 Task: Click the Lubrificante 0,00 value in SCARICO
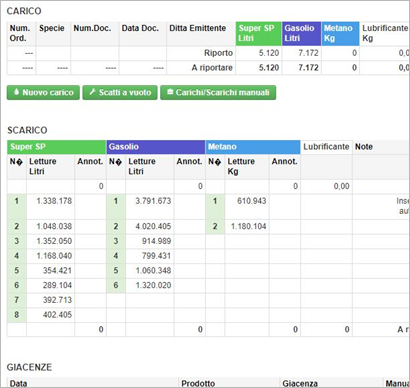point(341,186)
